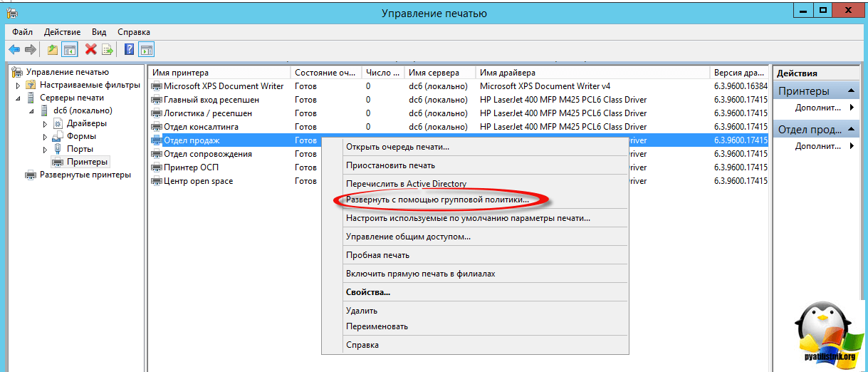Collapse the Серверы печати tree node
The width and height of the screenshot is (868, 372).
(19, 98)
